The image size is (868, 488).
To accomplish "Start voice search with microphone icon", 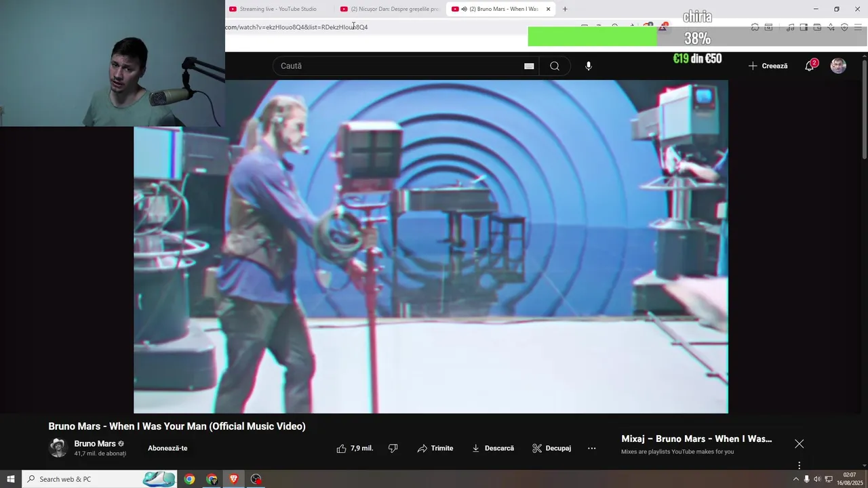I will tap(589, 66).
